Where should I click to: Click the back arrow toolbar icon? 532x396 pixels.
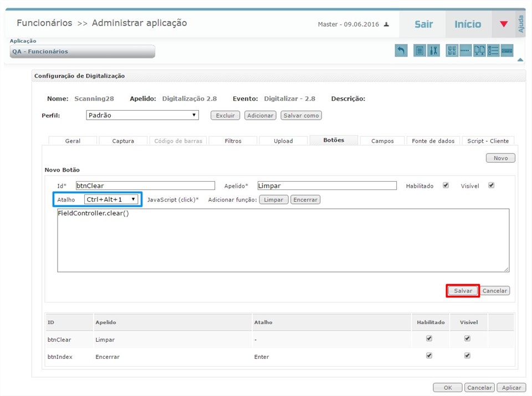pos(401,51)
